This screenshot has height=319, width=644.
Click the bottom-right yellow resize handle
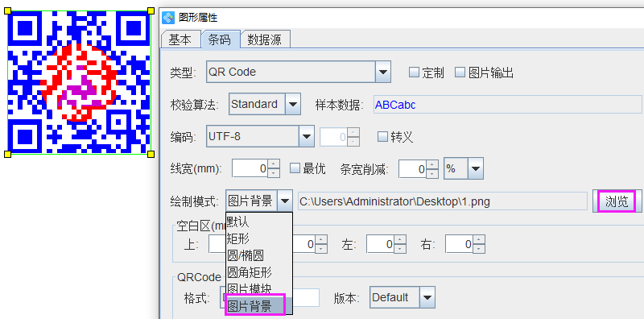tap(151, 154)
